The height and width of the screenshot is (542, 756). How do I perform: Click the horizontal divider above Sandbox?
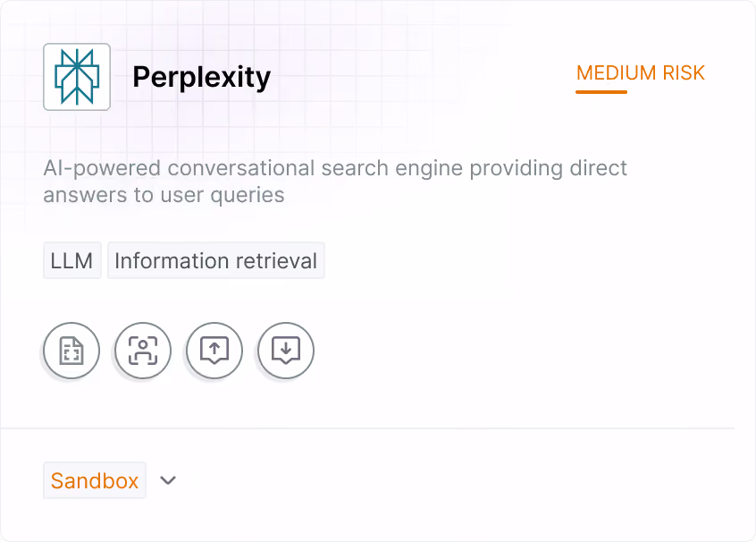367,428
